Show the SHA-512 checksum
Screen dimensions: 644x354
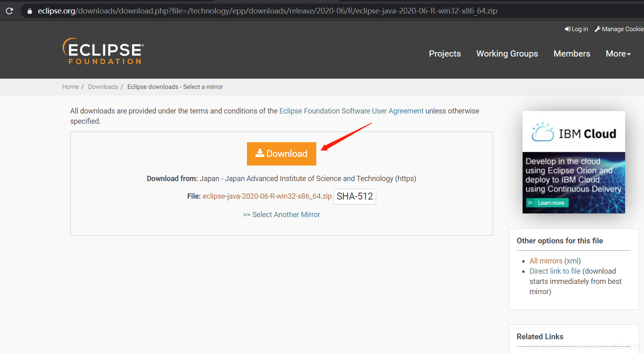(355, 197)
